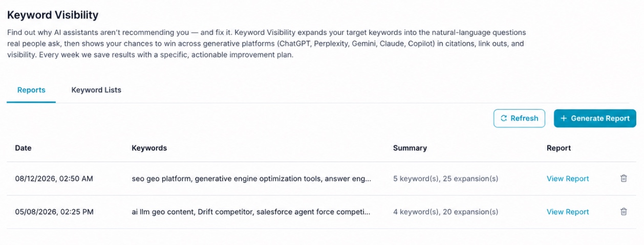Viewport: 644px width, 245px height.
Task: Delete the 05/08/2026 report via trash icon
Action: pos(624,212)
